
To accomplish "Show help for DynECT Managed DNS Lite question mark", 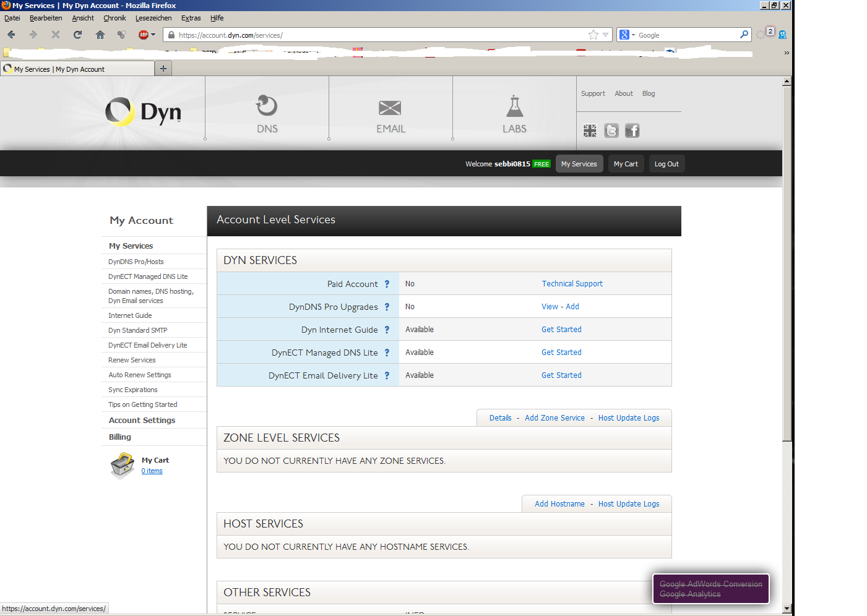I will click(387, 353).
